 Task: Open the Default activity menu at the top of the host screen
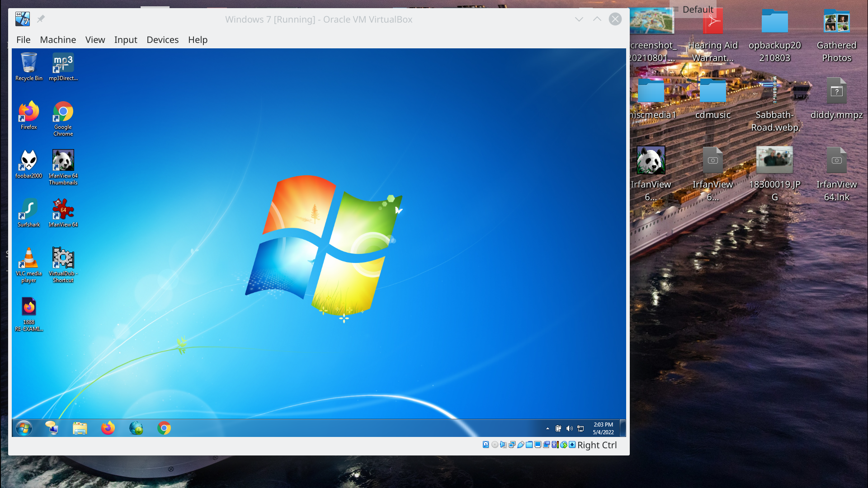tap(693, 9)
